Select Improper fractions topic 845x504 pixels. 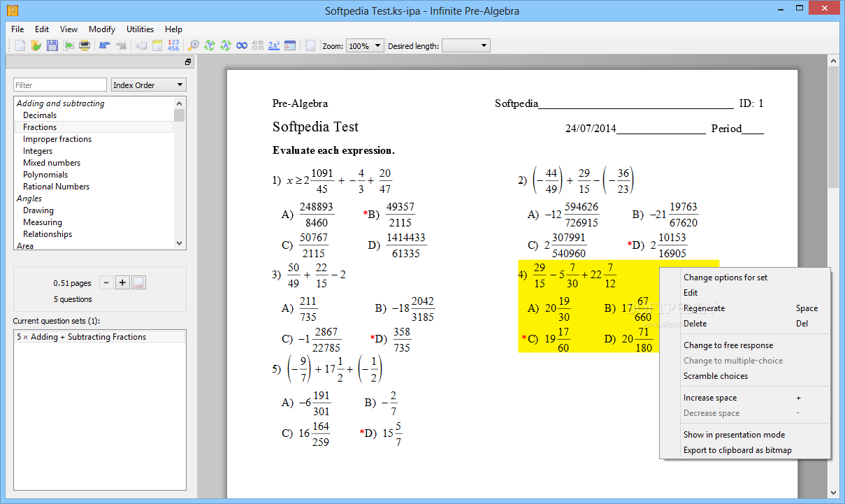click(57, 139)
